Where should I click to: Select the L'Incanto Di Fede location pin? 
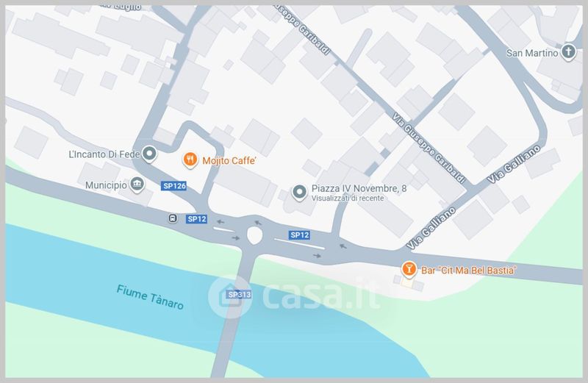click(150, 154)
